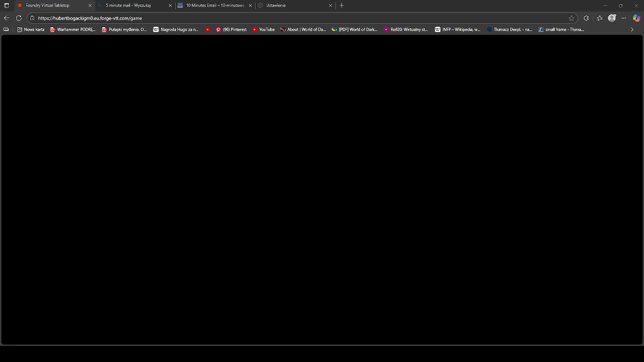Open the Roll20: Wirtualny st... bookmark

pyautogui.click(x=406, y=30)
